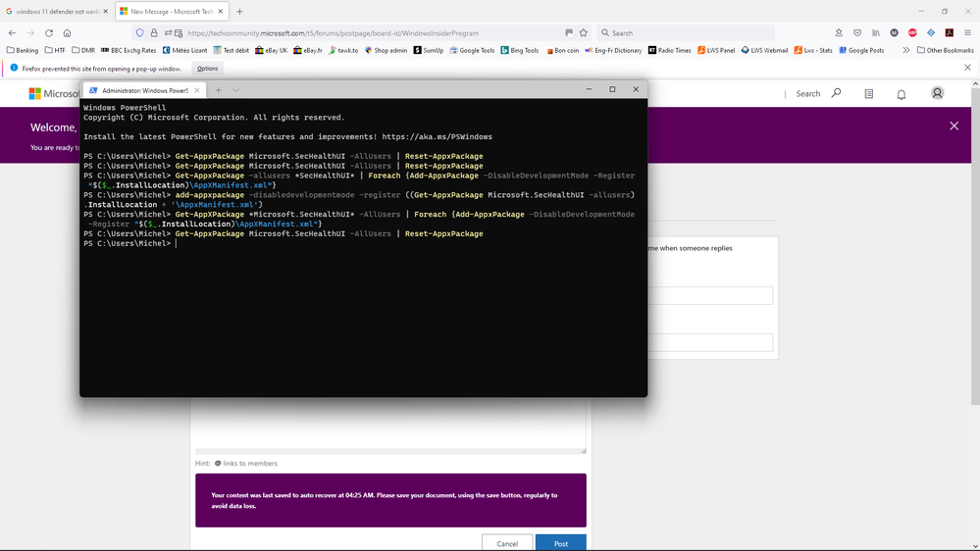980x551 pixels.
Task: Open the DMR bookmarks folder
Action: coord(83,50)
